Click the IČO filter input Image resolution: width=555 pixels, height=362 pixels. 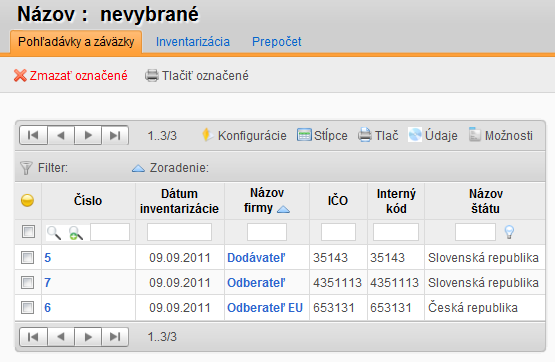pos(338,232)
